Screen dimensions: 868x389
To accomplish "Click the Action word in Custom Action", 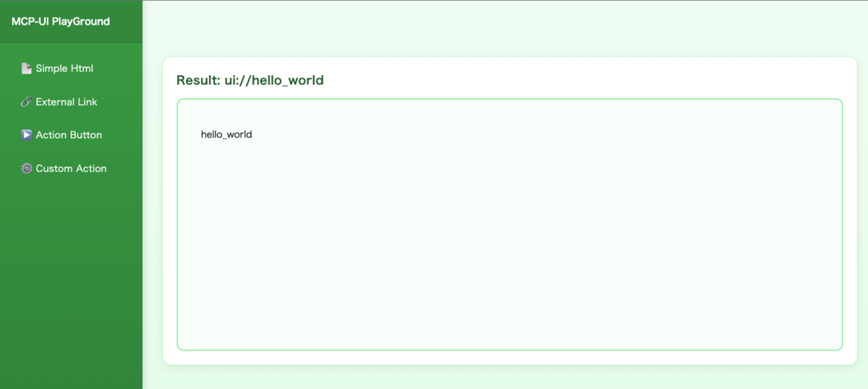I will point(91,168).
